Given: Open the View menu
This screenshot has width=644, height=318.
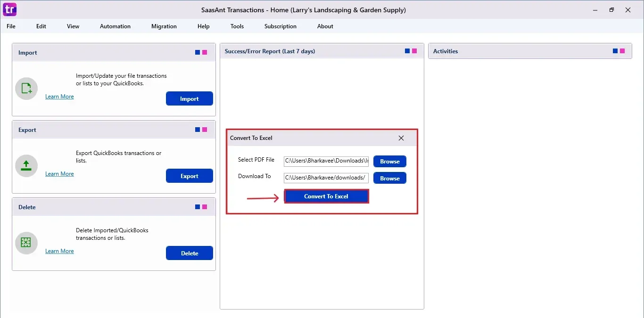Looking at the screenshot, I should (73, 26).
